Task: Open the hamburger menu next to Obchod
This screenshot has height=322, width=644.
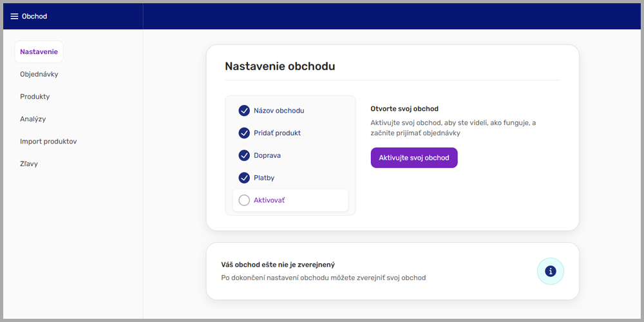Action: pos(14,16)
